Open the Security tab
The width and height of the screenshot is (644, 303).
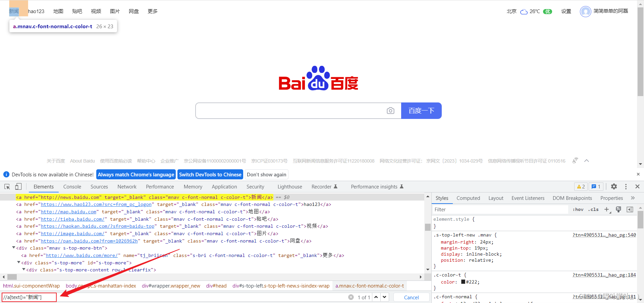point(255,187)
